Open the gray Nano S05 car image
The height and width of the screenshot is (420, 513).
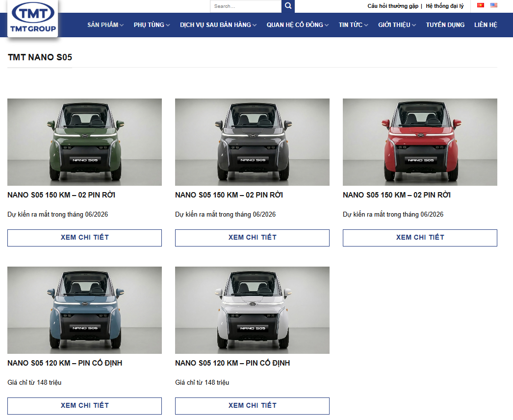click(252, 142)
